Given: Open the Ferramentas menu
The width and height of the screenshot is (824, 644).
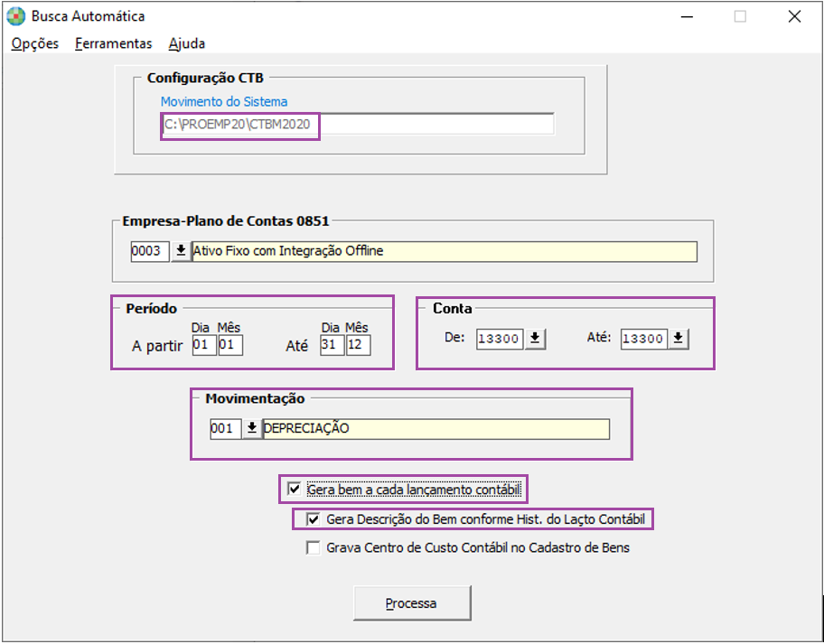Looking at the screenshot, I should pyautogui.click(x=114, y=43).
